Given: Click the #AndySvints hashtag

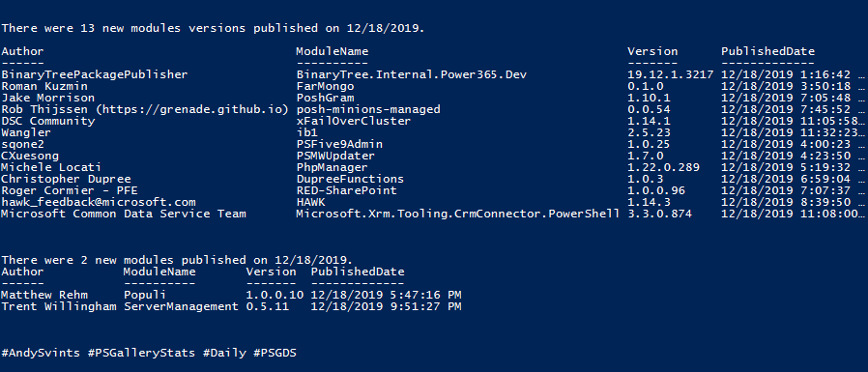Looking at the screenshot, I should [x=41, y=353].
